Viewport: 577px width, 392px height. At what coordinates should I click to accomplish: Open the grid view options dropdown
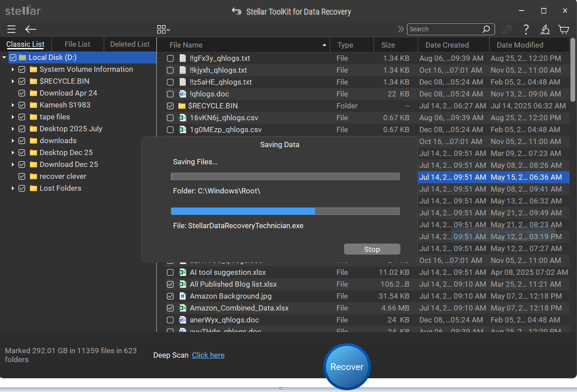(x=163, y=29)
